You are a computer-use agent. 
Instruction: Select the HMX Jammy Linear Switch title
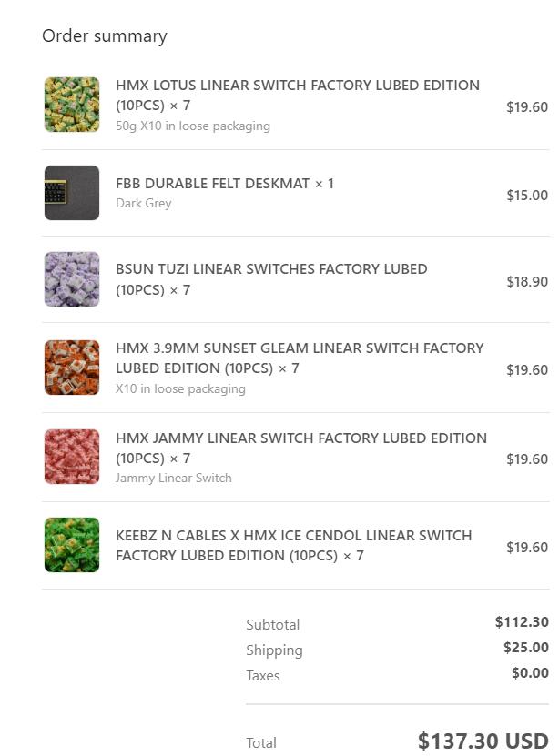301,448
